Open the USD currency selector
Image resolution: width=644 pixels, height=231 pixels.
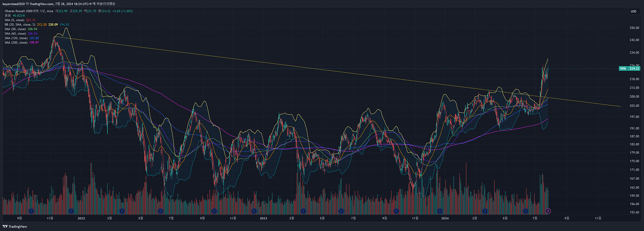633,11
